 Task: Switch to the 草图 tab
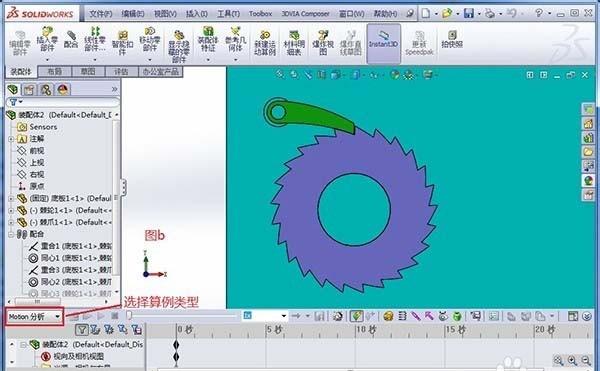[x=88, y=72]
